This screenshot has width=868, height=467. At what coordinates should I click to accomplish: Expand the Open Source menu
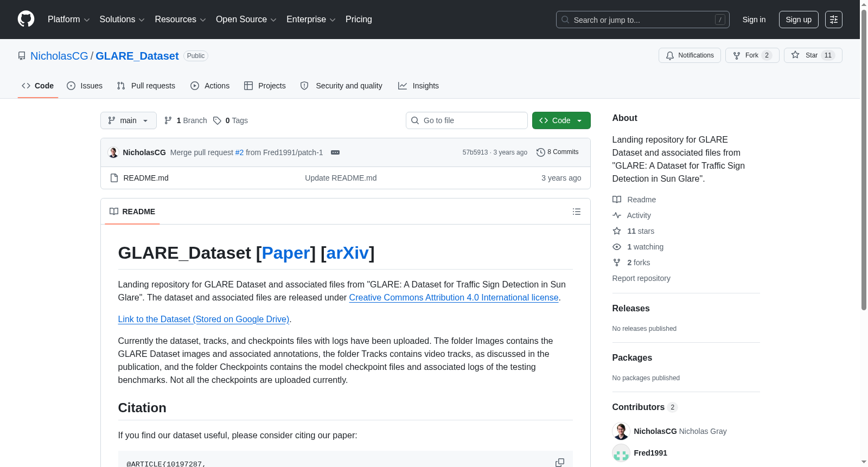[x=246, y=20]
